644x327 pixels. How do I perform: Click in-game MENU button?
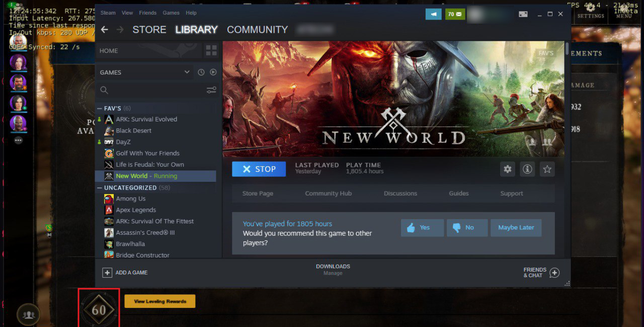(x=623, y=12)
